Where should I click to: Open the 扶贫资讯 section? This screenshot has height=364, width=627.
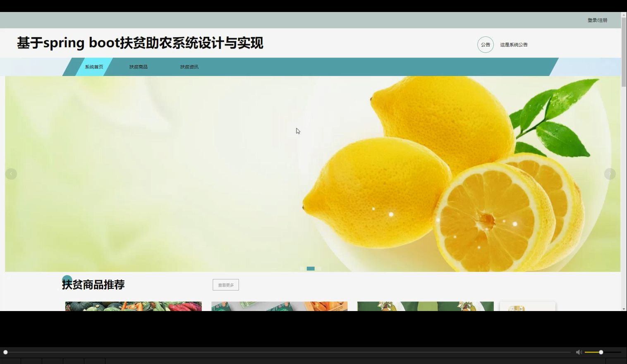189,67
